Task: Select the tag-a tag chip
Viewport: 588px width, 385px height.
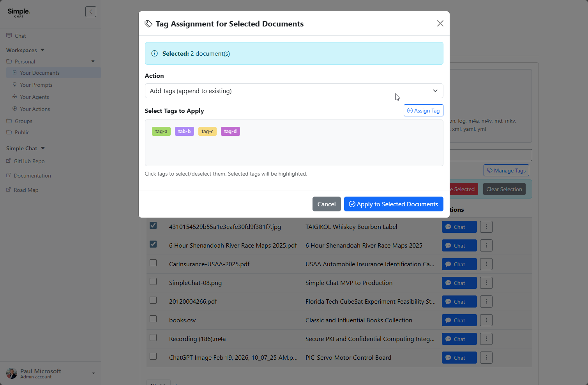Action: click(161, 132)
